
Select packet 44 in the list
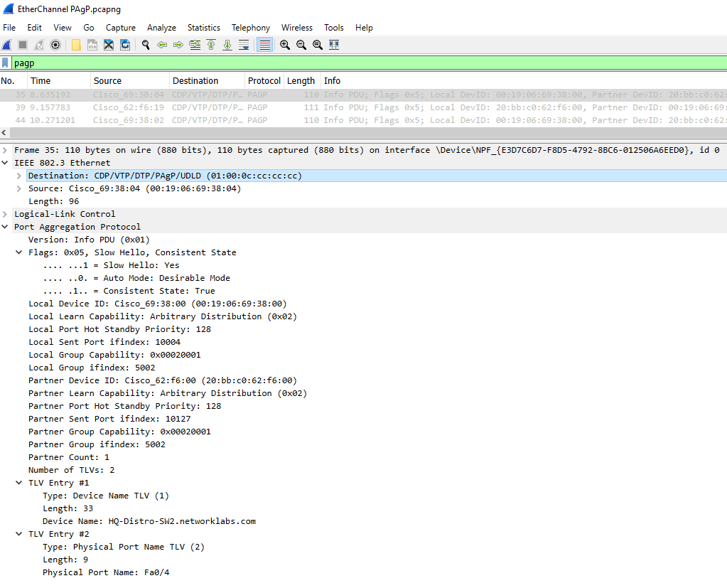point(364,120)
